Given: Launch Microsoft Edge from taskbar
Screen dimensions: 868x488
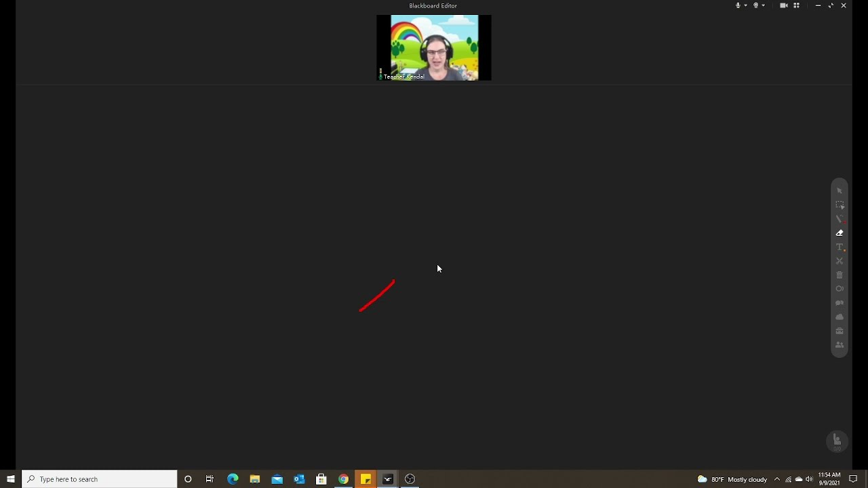Looking at the screenshot, I should [233, 479].
